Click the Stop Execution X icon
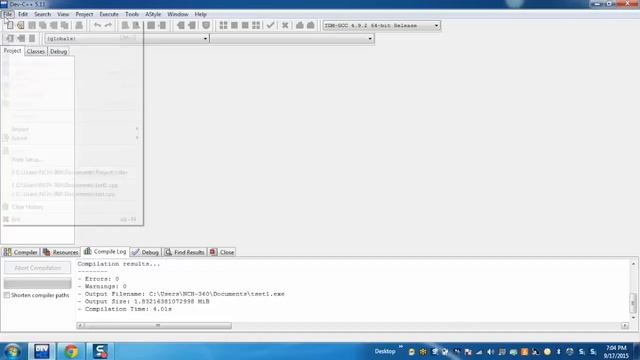 tap(285, 25)
